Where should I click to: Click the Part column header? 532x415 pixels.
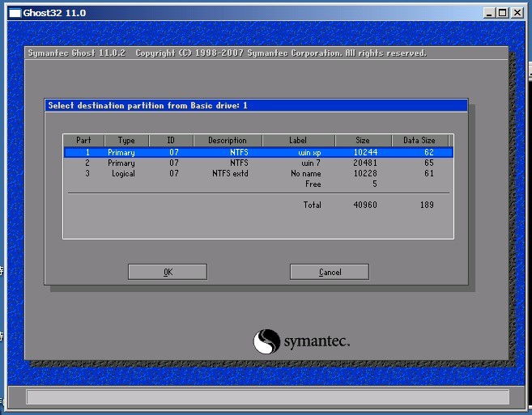[x=83, y=141]
